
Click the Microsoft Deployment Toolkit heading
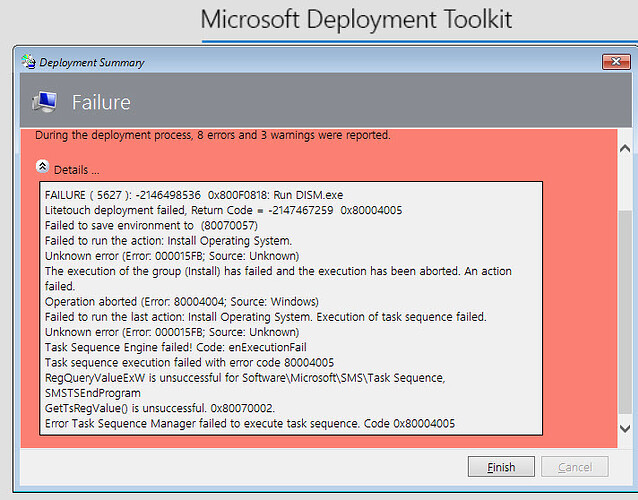point(356,19)
